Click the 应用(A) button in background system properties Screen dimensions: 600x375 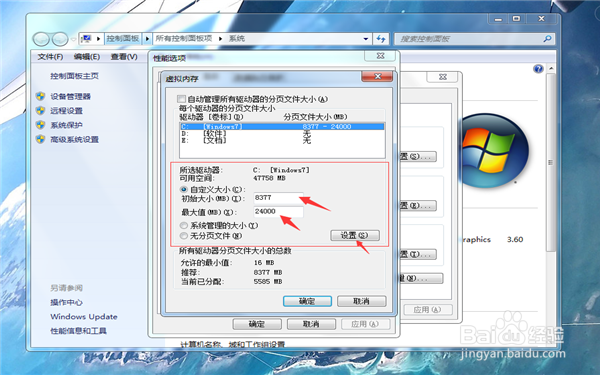point(427,310)
